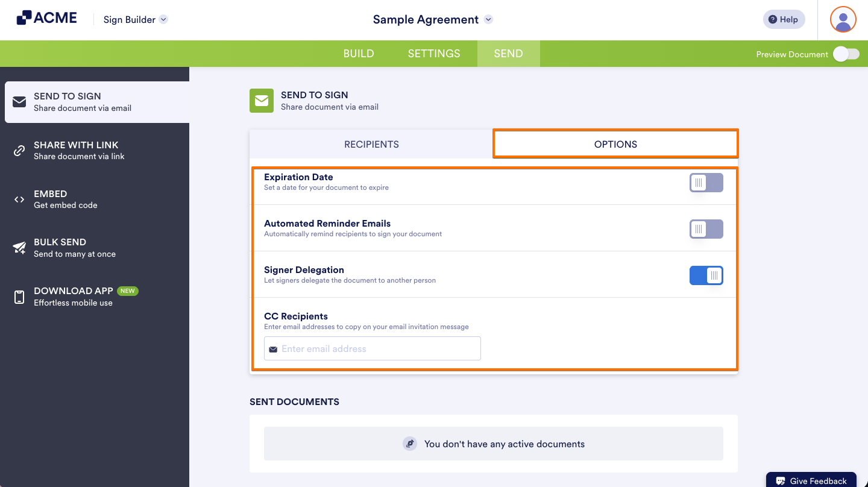Click "Let signers delegate the document" description

point(350,280)
